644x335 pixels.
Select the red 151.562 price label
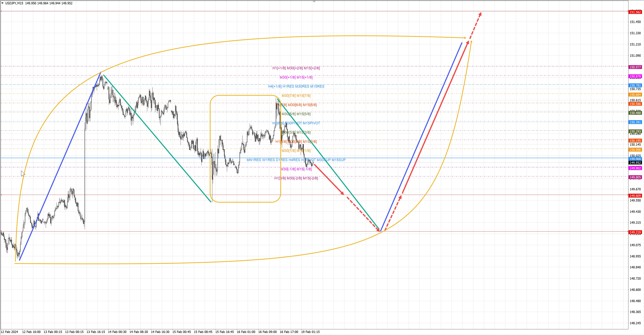click(635, 12)
